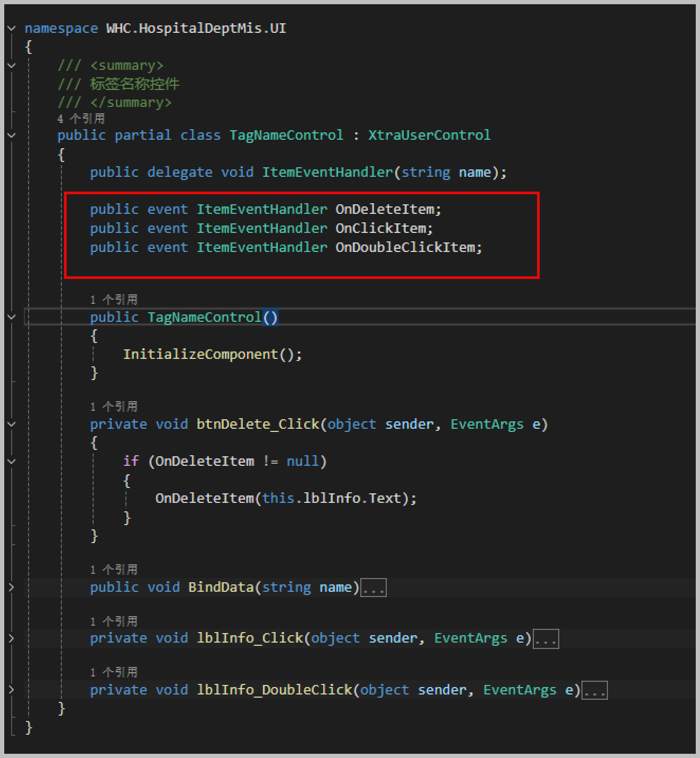This screenshot has width=700, height=758.
Task: Click 'EventArgs' in btnDelete_Click signature
Action: [487, 425]
